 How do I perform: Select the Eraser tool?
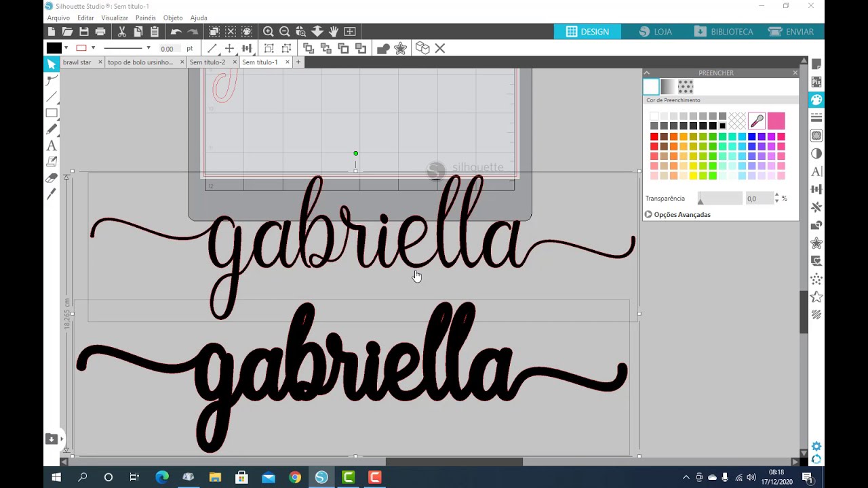click(52, 178)
